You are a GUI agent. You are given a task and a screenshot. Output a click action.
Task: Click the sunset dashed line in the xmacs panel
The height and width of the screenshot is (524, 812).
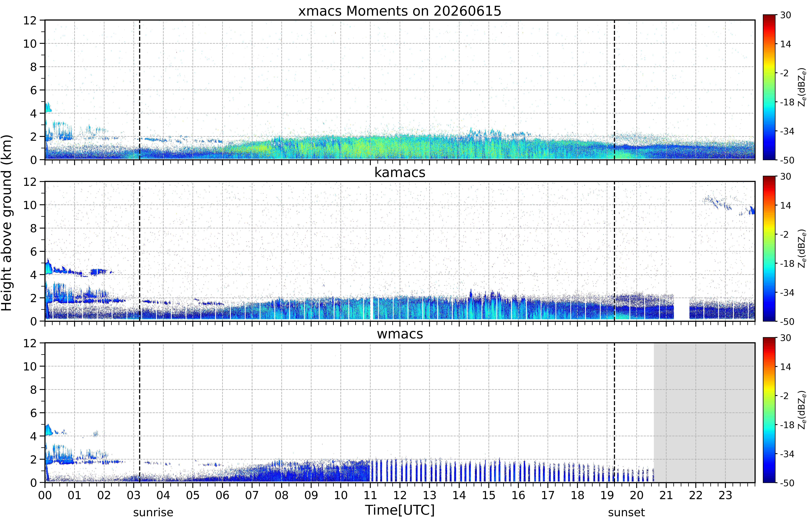click(x=614, y=90)
